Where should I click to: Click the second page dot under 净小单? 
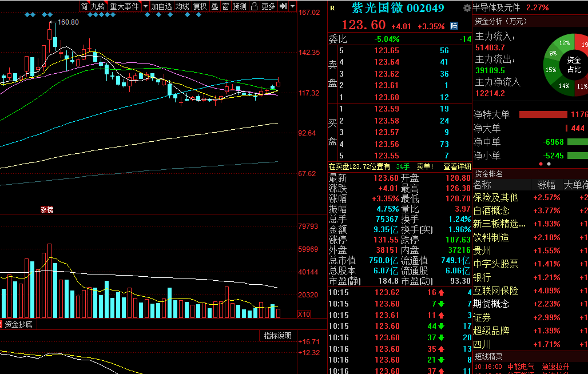549,164
